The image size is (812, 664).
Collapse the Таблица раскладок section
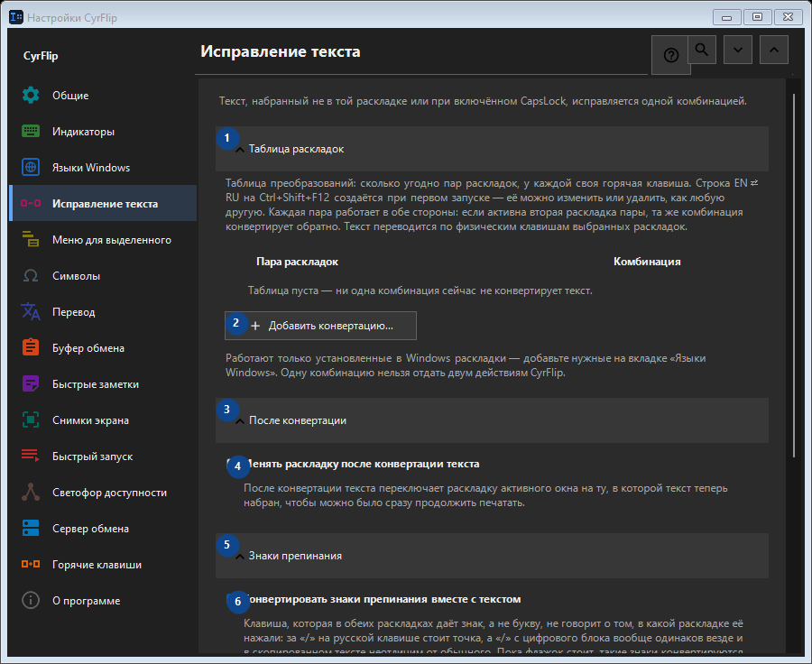point(492,149)
